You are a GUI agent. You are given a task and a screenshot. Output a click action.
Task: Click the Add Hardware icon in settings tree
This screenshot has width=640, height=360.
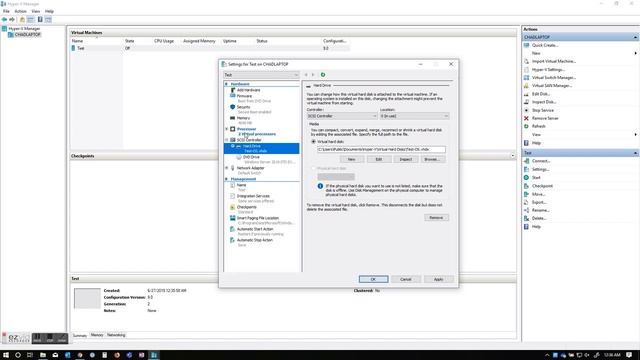point(233,90)
